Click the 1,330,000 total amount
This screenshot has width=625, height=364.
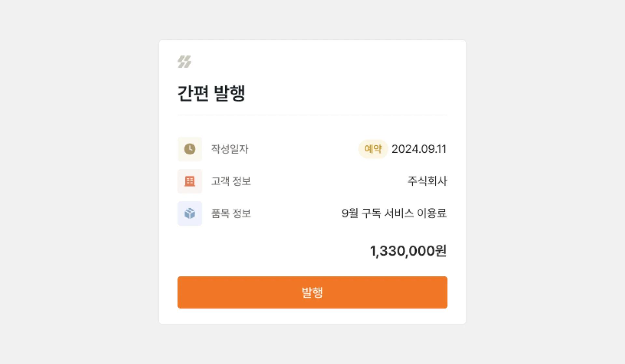(x=402, y=251)
